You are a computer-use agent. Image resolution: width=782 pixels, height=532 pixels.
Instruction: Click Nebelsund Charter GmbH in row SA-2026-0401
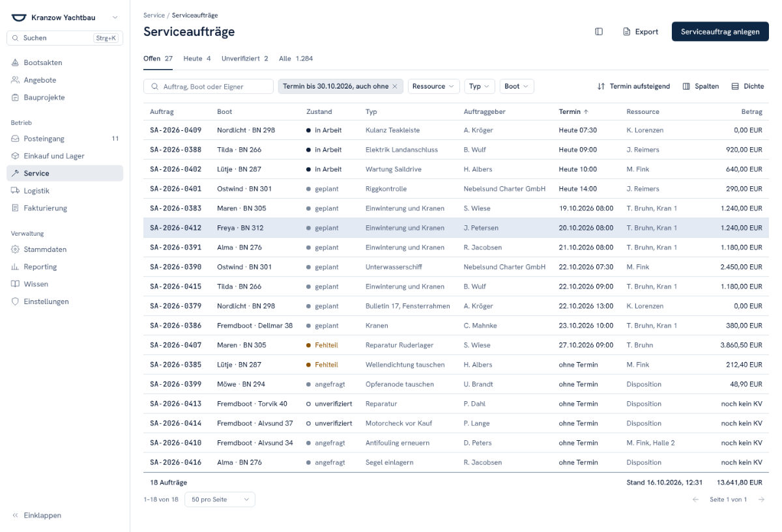click(x=504, y=189)
